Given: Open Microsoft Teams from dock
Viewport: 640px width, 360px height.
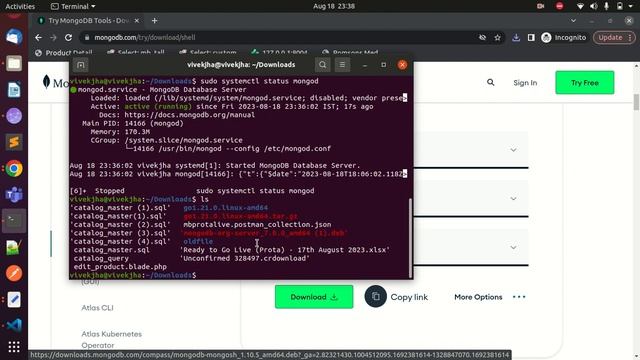Looking at the screenshot, I should (x=14, y=195).
